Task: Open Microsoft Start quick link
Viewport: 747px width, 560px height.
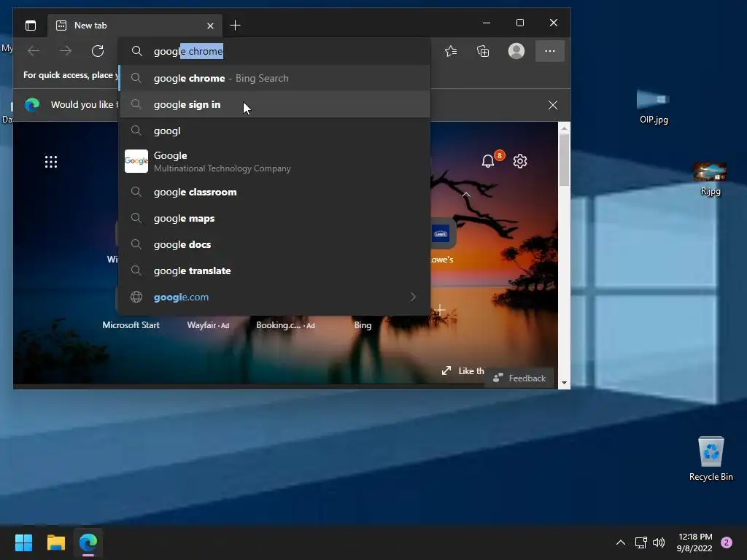Action: coord(131,324)
